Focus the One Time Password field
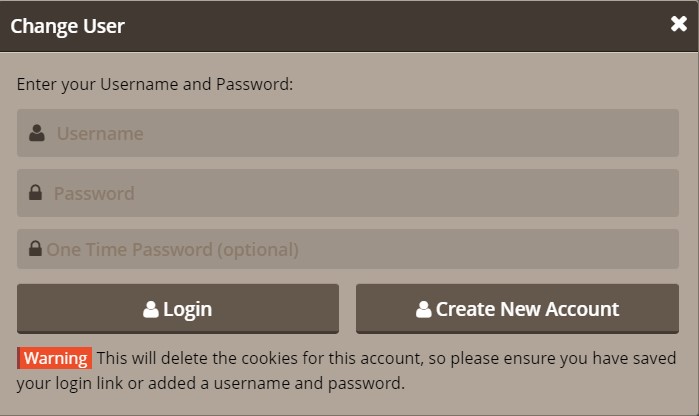 348,249
